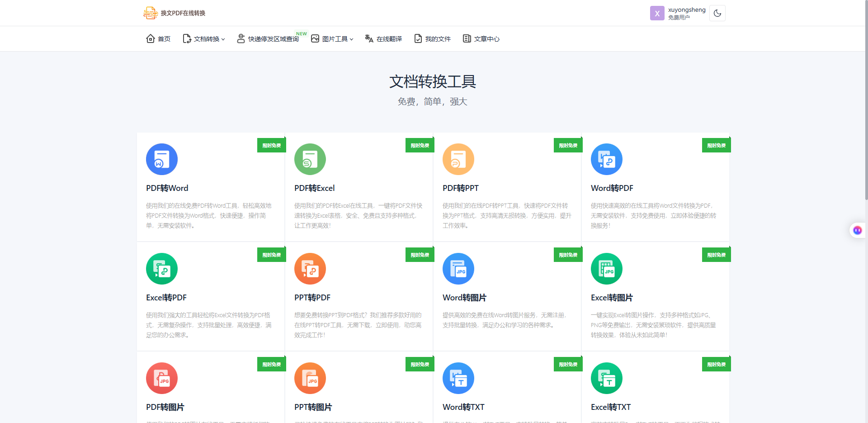Click the 文档转换 document icon
Image resolution: width=868 pixels, height=423 pixels.
pyautogui.click(x=187, y=38)
